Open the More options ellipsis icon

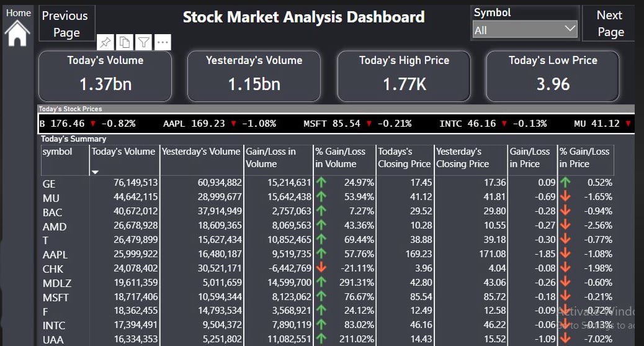click(x=163, y=42)
